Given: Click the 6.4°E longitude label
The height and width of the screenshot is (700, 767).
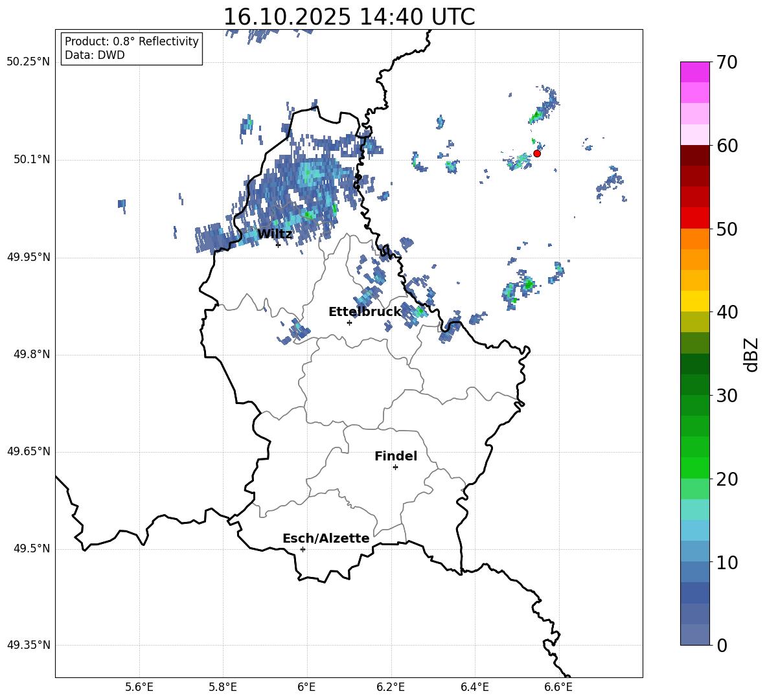Looking at the screenshot, I should coord(474,687).
